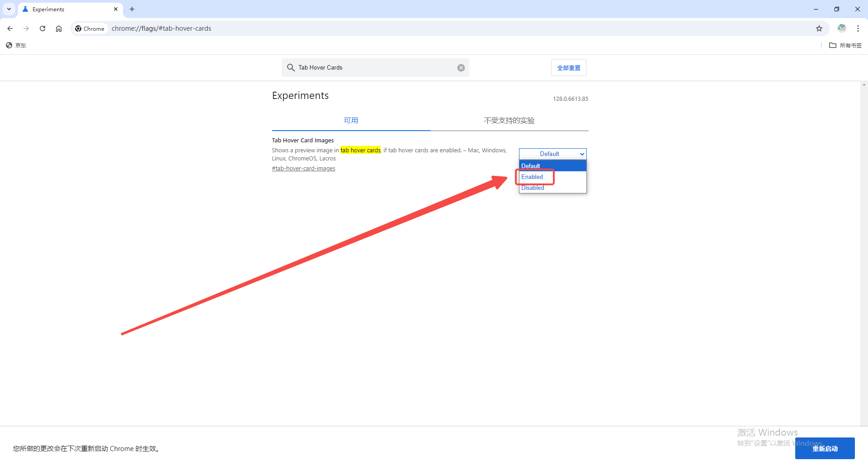Choose Disabled in the dropdown list

(x=553, y=188)
